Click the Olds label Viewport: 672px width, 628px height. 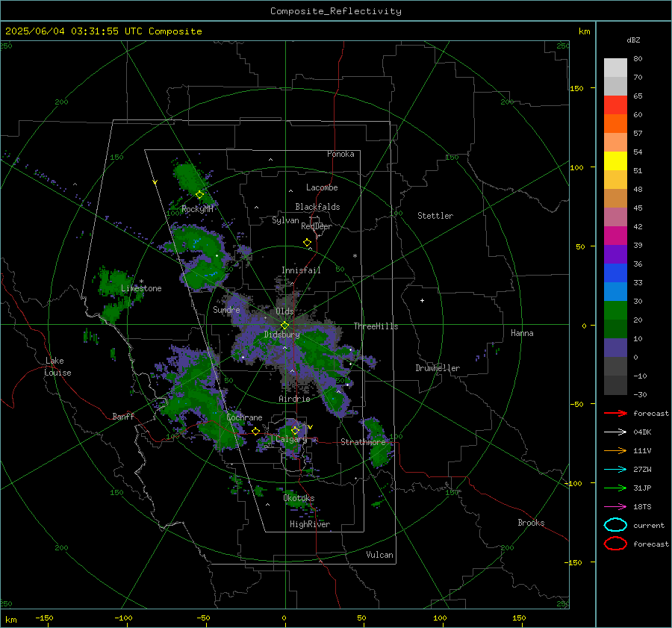click(x=284, y=311)
